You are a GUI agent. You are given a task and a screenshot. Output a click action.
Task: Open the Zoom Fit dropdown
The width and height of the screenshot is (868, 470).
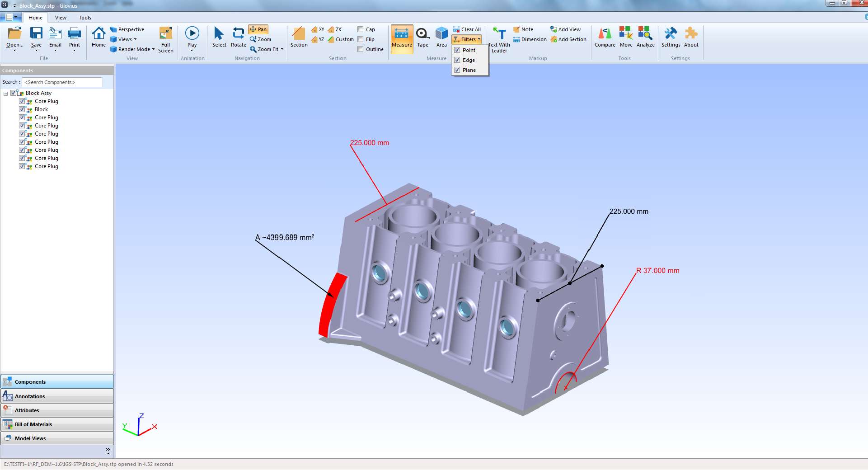267,49
